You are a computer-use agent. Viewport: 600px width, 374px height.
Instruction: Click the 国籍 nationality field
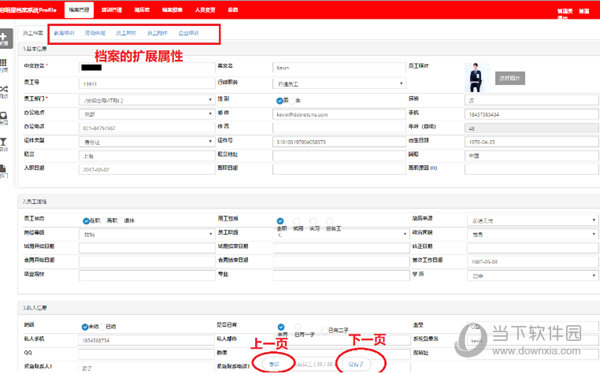[532, 155]
